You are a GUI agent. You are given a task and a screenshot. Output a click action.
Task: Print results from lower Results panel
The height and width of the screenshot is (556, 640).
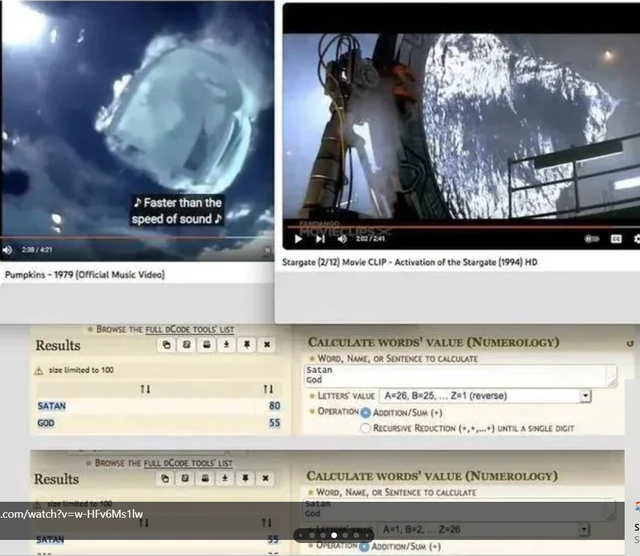(x=205, y=478)
